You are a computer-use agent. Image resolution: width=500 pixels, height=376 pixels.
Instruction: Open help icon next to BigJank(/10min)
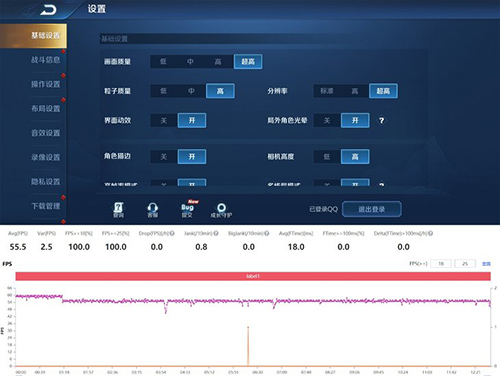pos(267,233)
